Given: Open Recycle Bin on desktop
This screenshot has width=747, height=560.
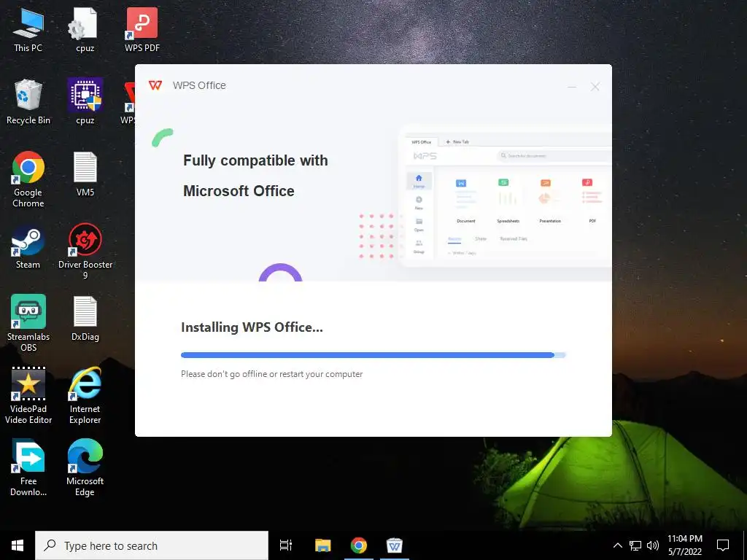Looking at the screenshot, I should 28,102.
